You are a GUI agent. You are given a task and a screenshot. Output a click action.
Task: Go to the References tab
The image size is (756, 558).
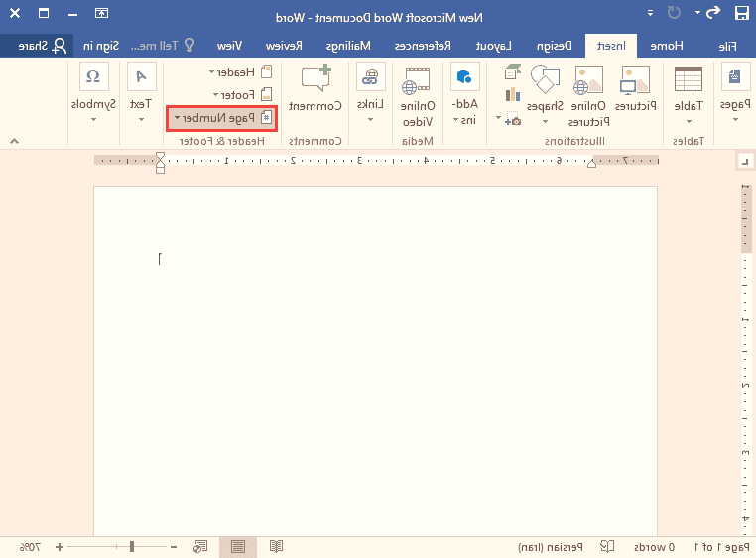click(x=423, y=46)
